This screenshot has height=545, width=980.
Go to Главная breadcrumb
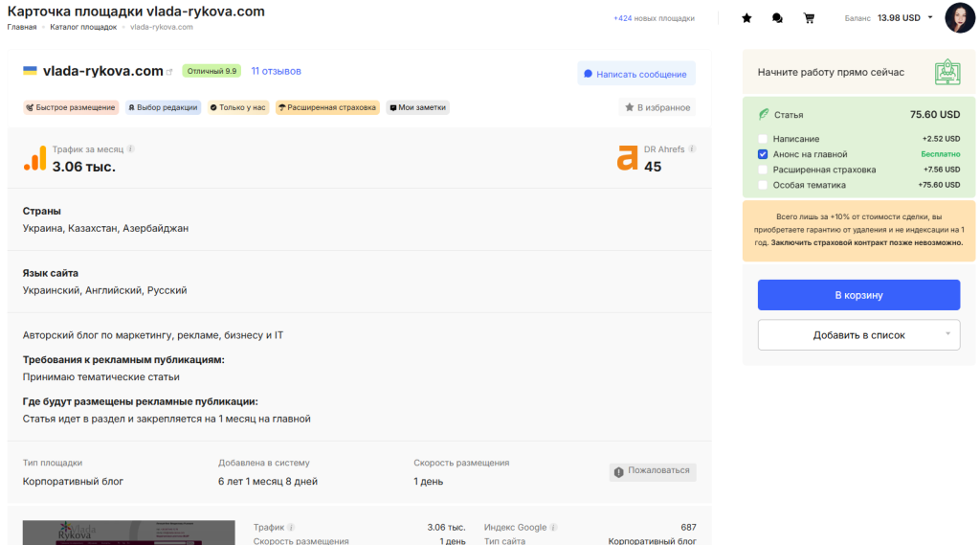[x=22, y=27]
